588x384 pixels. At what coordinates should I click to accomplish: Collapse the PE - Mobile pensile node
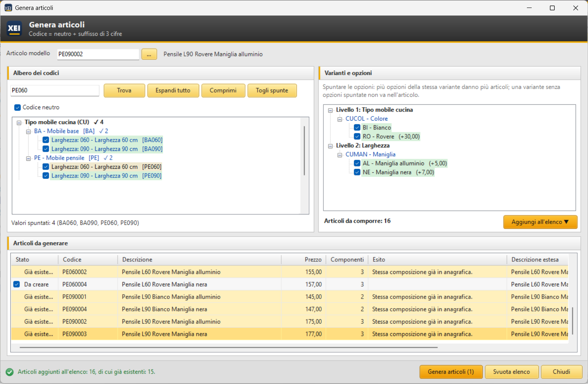pos(29,158)
